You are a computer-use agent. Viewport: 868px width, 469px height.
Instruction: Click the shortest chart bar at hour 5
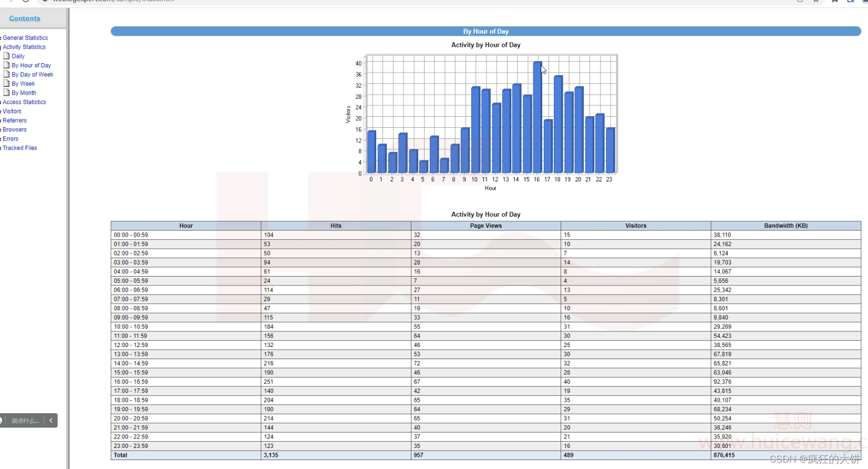[x=423, y=167]
